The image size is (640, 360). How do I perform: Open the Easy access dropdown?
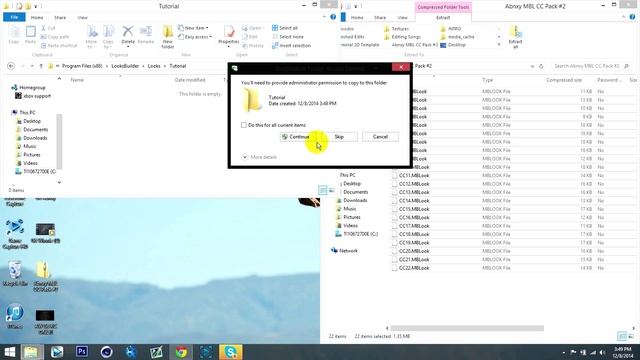(x=195, y=37)
